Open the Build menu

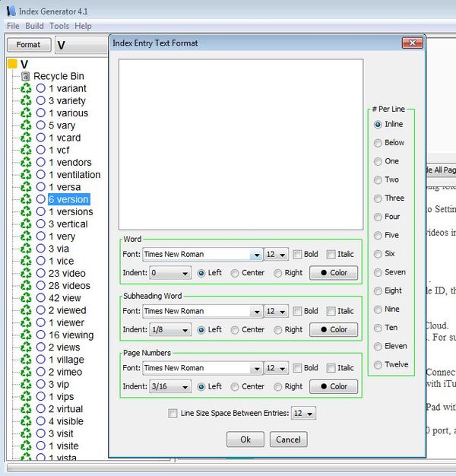pos(34,26)
